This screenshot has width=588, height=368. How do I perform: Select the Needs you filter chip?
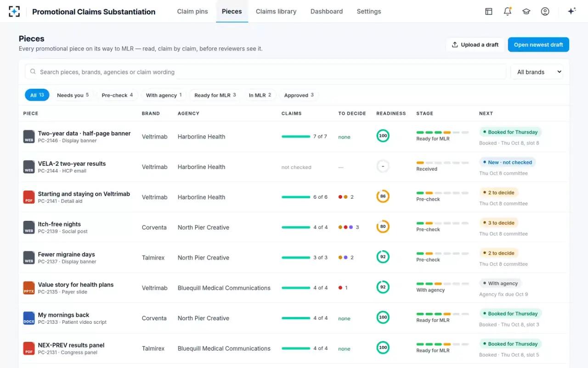click(x=73, y=95)
